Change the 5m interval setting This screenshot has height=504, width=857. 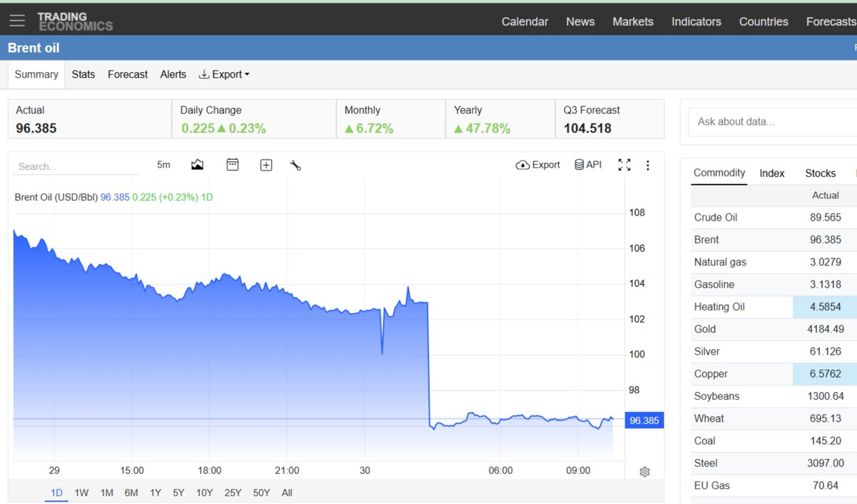click(164, 165)
